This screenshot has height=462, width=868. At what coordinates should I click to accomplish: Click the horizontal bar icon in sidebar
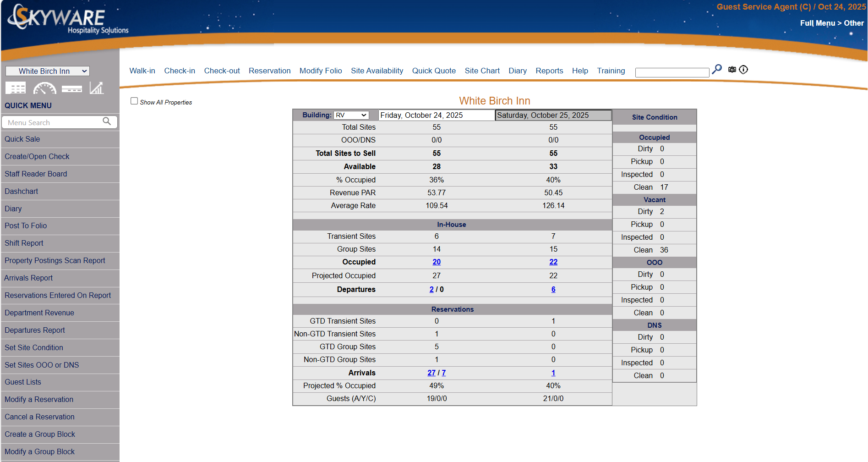point(72,89)
